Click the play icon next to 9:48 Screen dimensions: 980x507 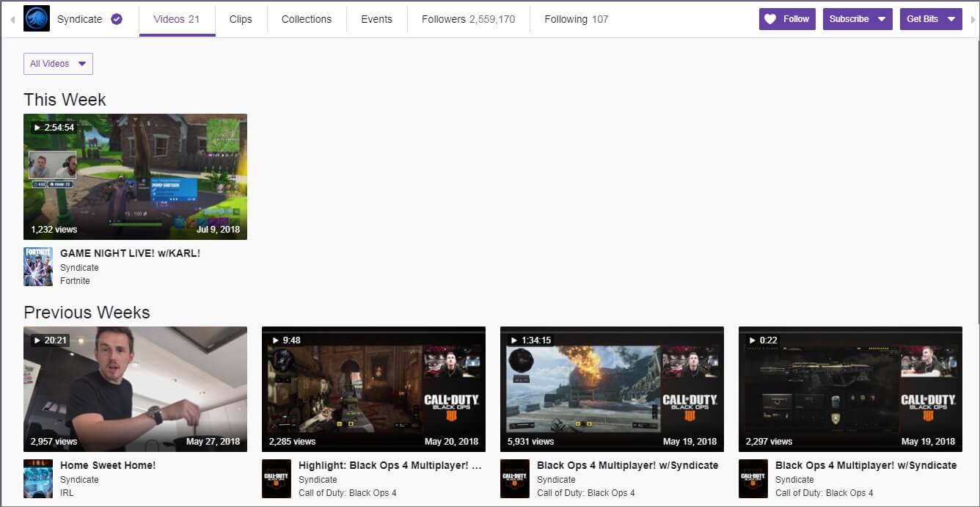(x=275, y=340)
